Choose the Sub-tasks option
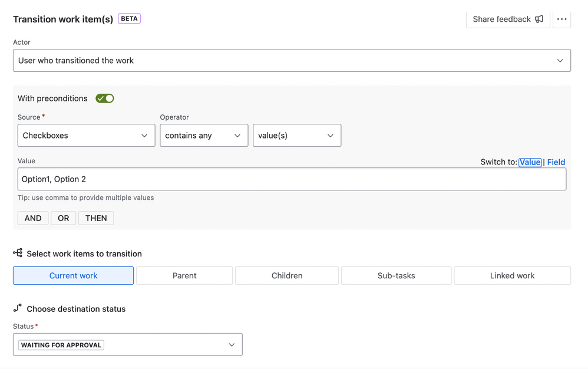 [396, 275]
